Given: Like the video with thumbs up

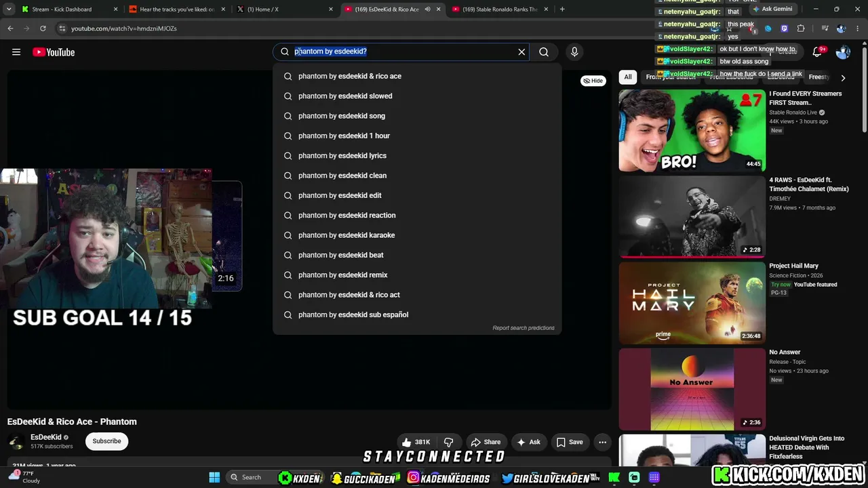Looking at the screenshot, I should click(x=416, y=443).
